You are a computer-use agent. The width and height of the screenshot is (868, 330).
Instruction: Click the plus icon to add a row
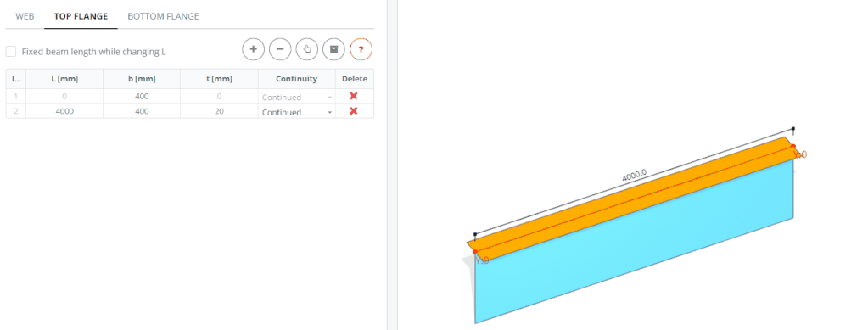(253, 49)
